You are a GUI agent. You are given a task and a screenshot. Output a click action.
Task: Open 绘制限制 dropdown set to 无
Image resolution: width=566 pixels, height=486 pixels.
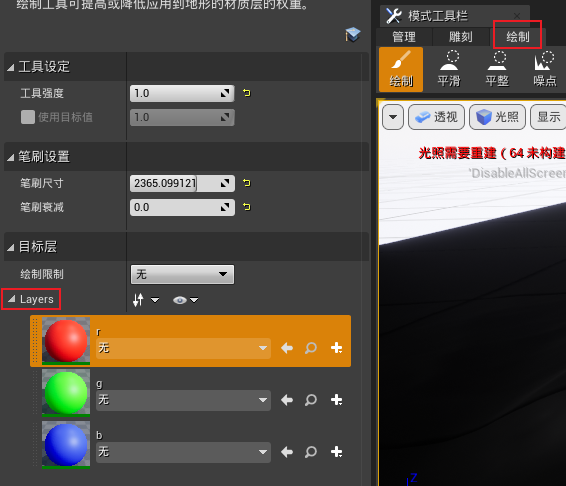coord(182,274)
